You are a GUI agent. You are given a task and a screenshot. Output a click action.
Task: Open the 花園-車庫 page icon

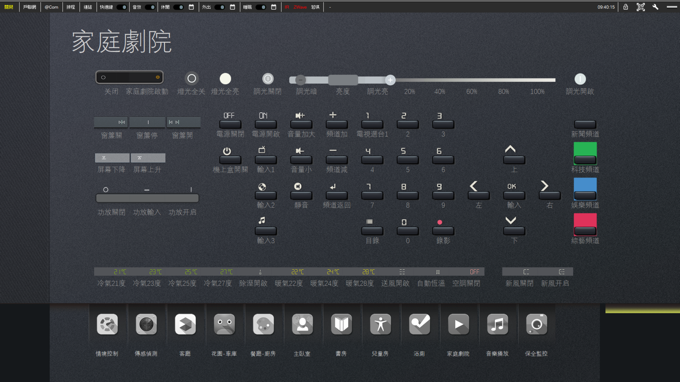tap(224, 324)
